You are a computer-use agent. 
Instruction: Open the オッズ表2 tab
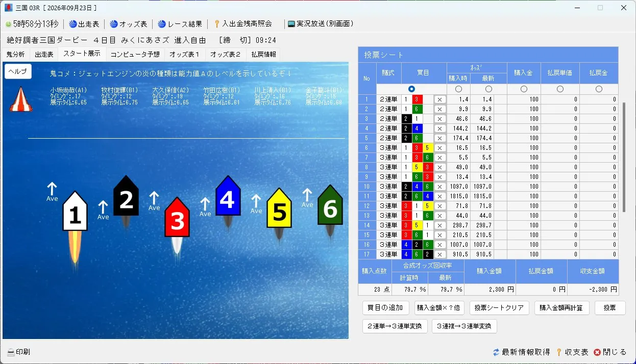click(226, 55)
